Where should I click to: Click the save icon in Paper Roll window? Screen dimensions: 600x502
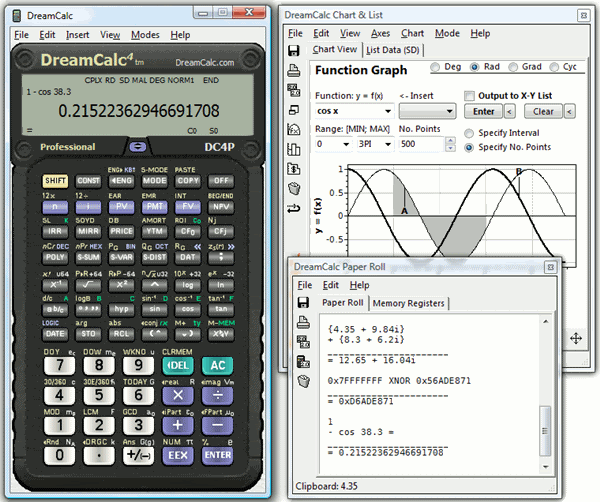(303, 302)
